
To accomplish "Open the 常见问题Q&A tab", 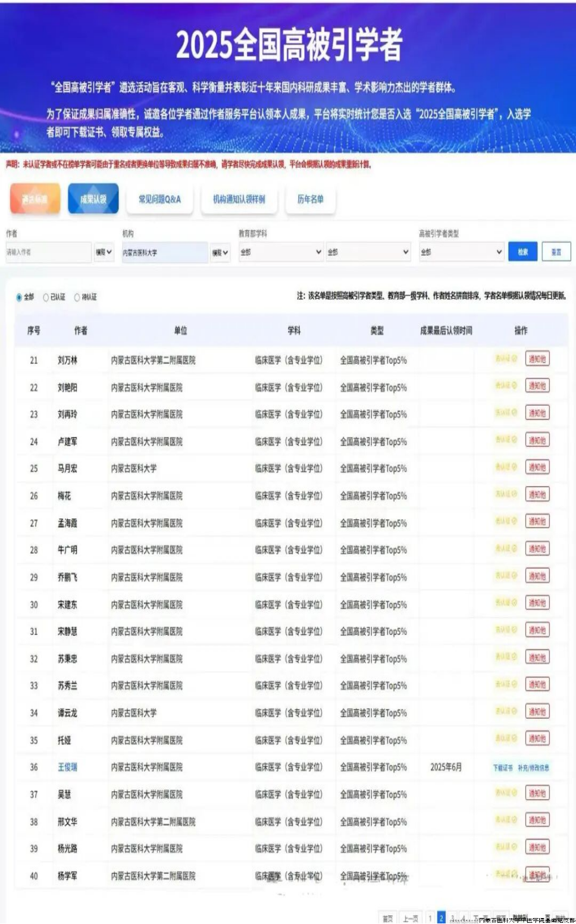I will tap(159, 199).
